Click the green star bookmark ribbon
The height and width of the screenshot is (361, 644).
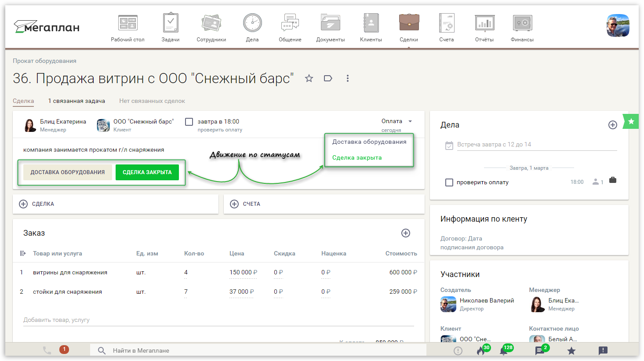point(631,121)
